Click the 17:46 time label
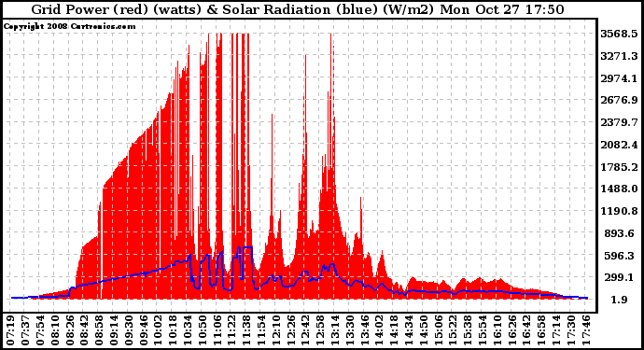 [x=586, y=330]
